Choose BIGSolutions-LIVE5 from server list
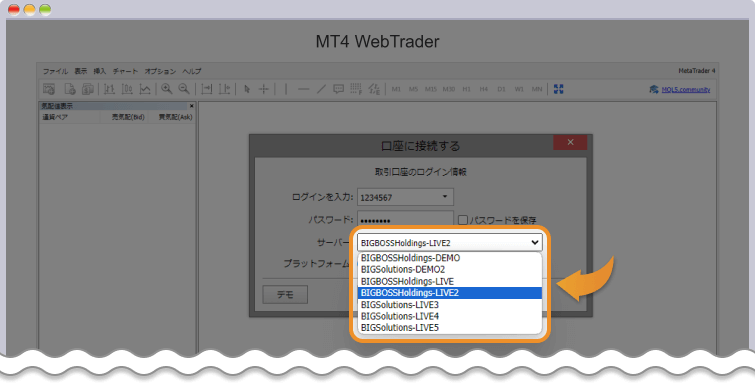This screenshot has height=386, width=755. coord(450,328)
